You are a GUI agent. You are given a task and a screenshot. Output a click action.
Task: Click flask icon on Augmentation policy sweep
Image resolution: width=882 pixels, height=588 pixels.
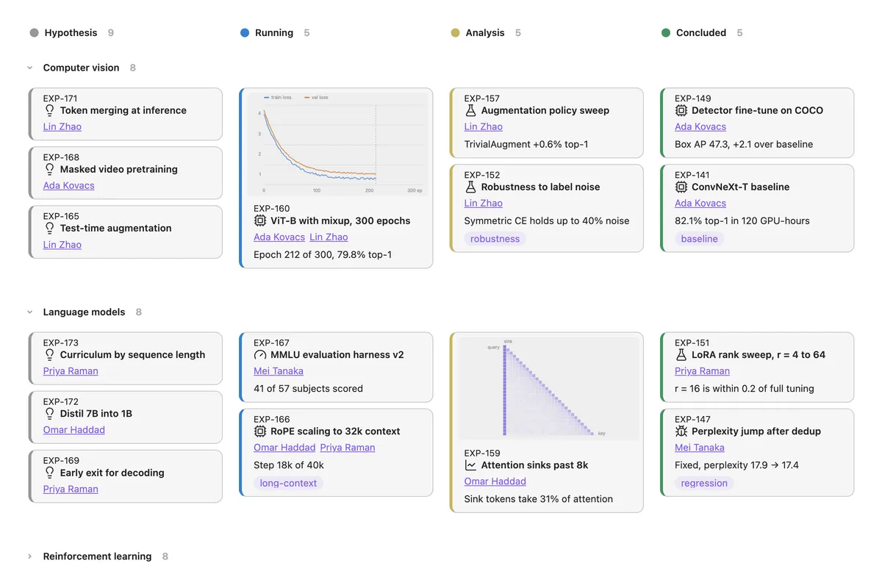tap(471, 110)
